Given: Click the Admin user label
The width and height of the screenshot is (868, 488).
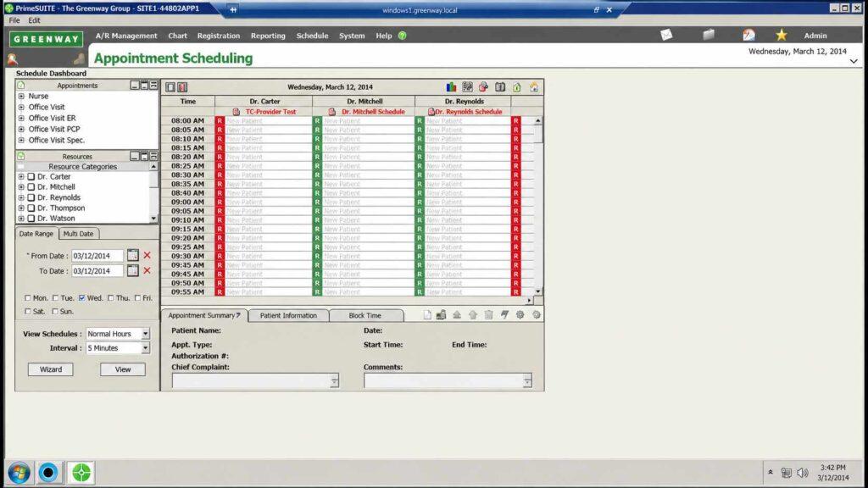Looking at the screenshot, I should 815,36.
